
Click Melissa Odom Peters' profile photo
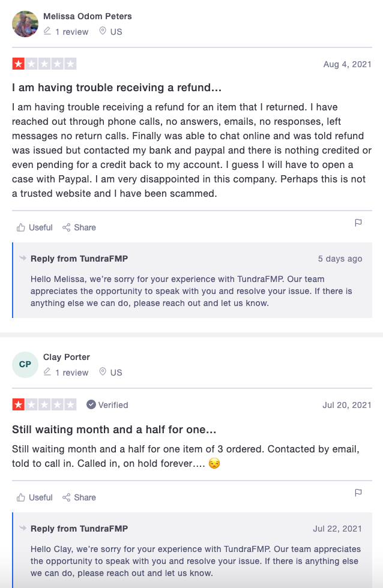pyautogui.click(x=25, y=24)
